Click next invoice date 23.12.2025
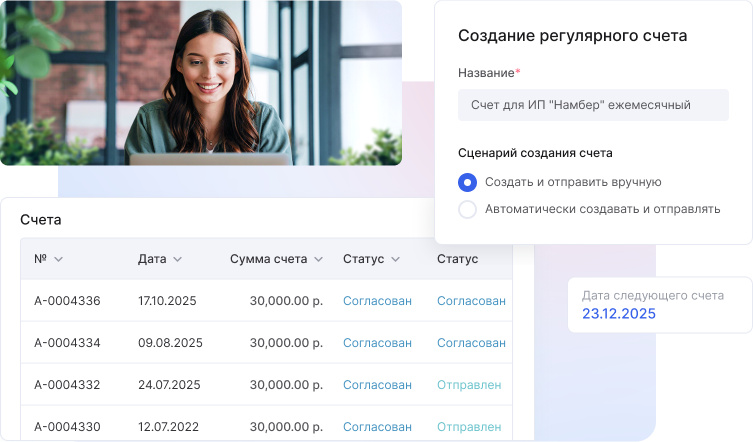The height and width of the screenshot is (442, 753). pyautogui.click(x=619, y=314)
